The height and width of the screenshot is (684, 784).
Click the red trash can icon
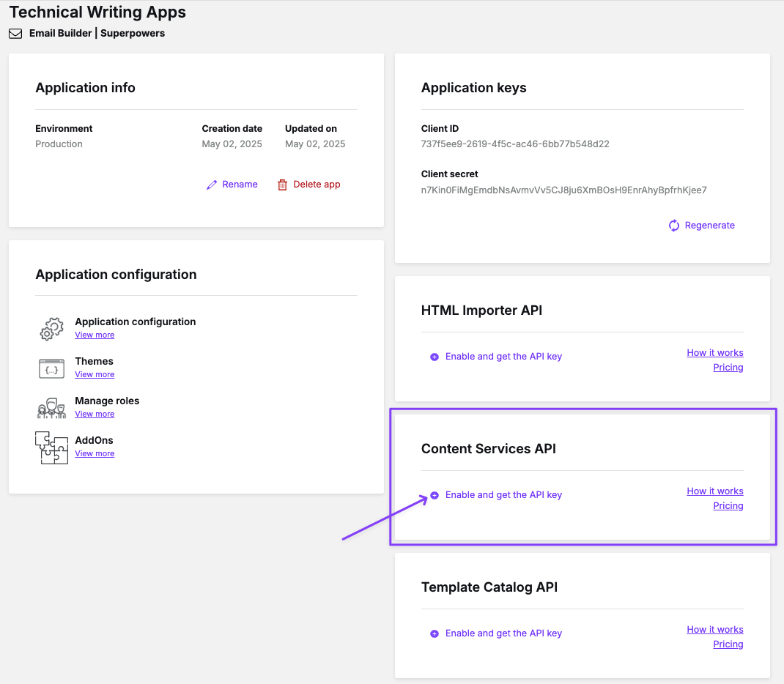(282, 185)
